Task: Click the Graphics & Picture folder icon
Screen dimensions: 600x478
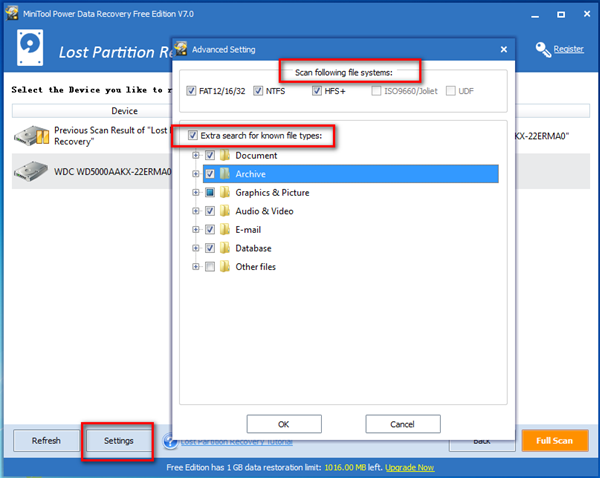Action: click(225, 192)
